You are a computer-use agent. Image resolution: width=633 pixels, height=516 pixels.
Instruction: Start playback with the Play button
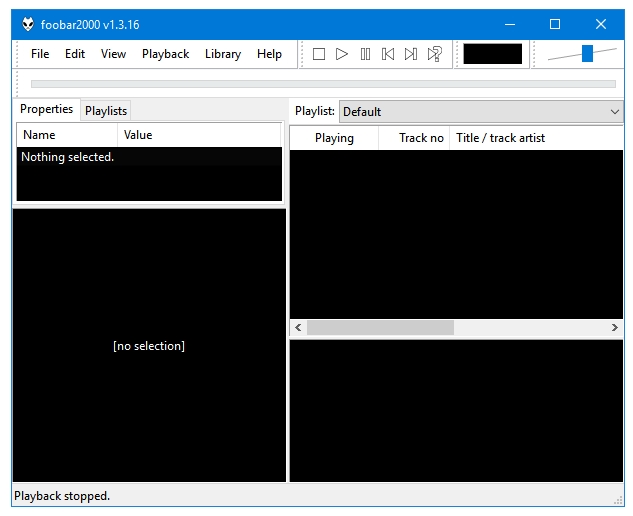[342, 54]
